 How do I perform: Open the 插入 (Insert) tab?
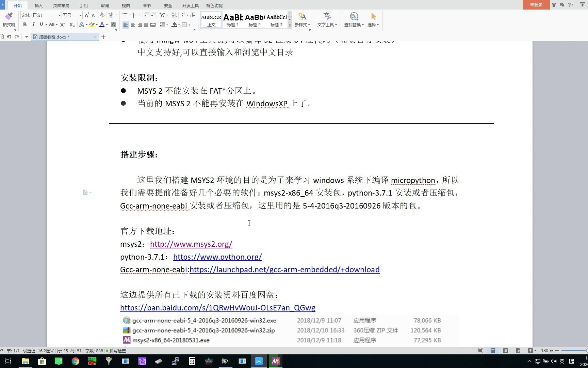tap(39, 5)
